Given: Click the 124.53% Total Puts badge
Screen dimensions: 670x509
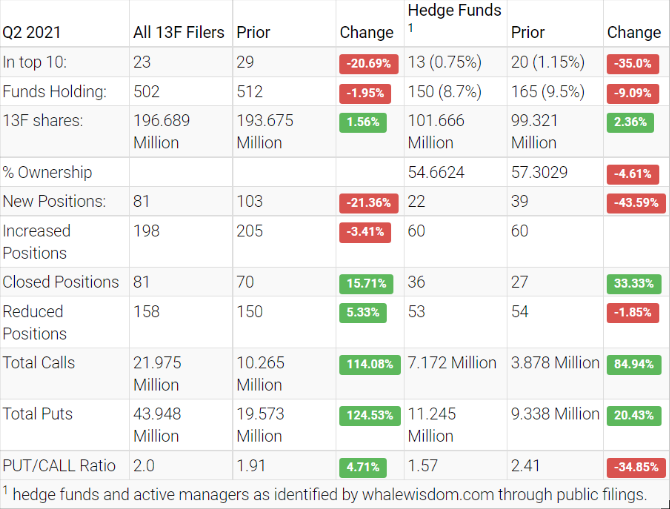Looking at the screenshot, I should (x=367, y=415).
